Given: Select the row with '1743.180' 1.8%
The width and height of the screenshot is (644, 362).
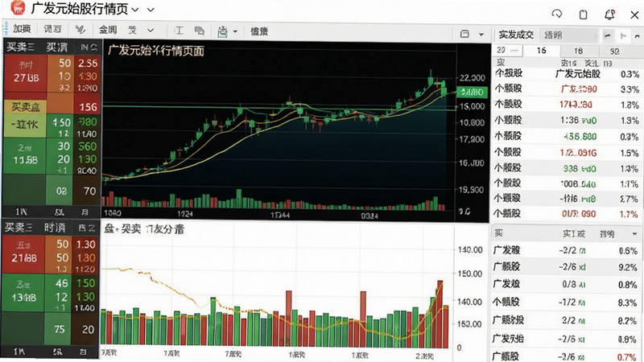Looking at the screenshot, I should [x=568, y=105].
